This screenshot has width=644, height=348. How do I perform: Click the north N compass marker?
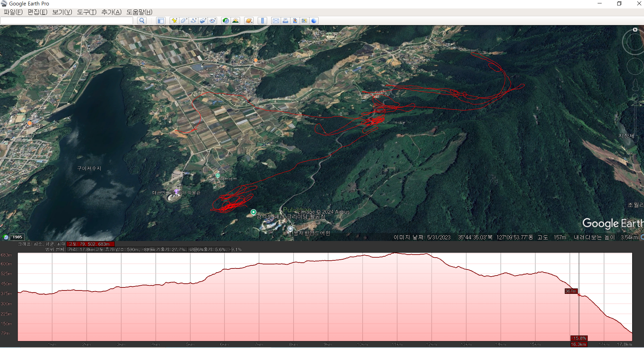[635, 30]
